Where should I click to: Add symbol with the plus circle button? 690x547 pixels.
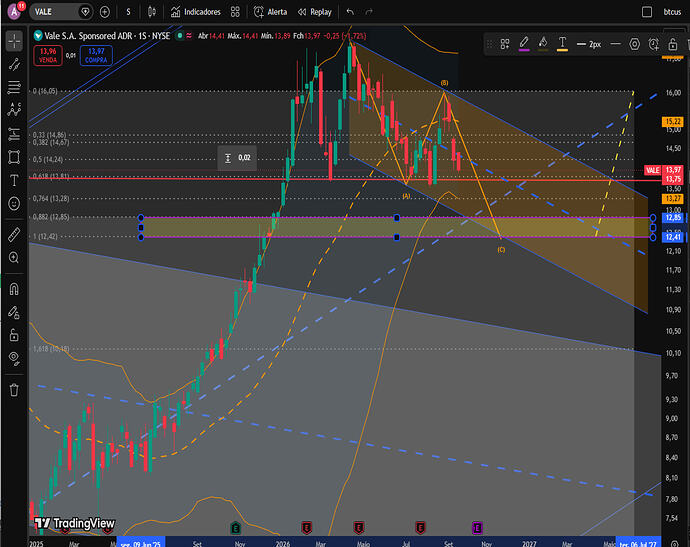click(105, 12)
